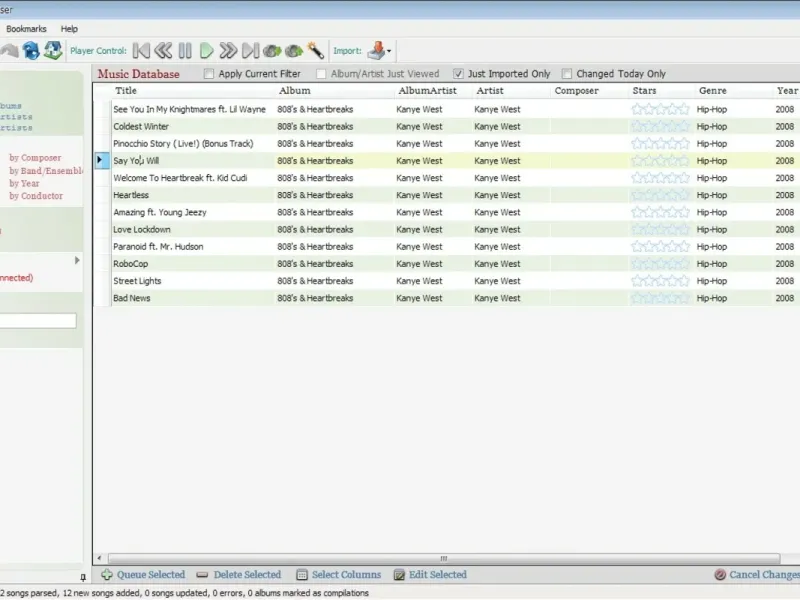The height and width of the screenshot is (600, 800).
Task: Sort by the AlbumArtist column header
Action: (428, 90)
